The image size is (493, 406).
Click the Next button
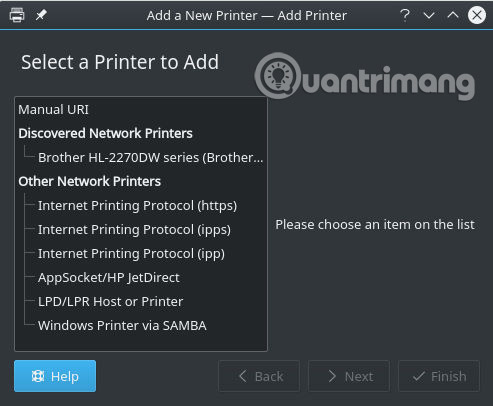click(349, 376)
